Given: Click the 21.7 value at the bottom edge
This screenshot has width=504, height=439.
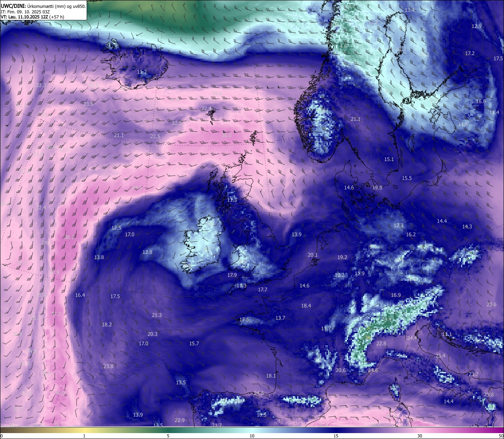Looking at the screenshot, I should click(x=217, y=425).
